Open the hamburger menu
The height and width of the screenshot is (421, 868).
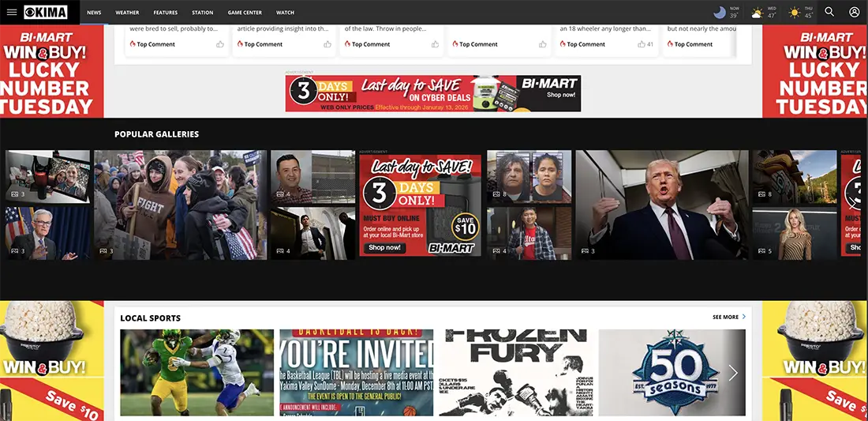(x=12, y=12)
